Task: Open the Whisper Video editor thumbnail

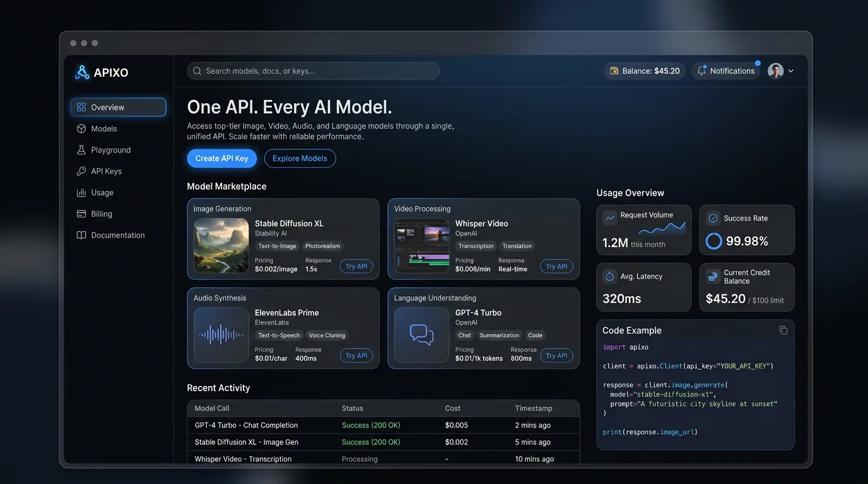Action: tap(422, 245)
